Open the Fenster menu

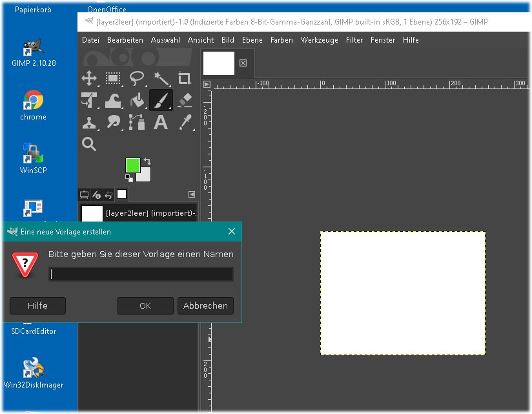tap(383, 40)
